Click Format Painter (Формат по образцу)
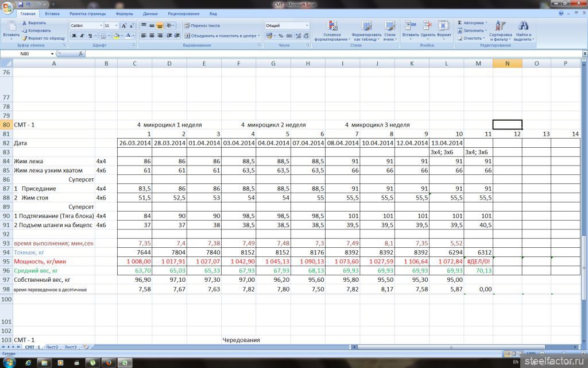Viewport: 588px width, 368px height. click(x=24, y=38)
